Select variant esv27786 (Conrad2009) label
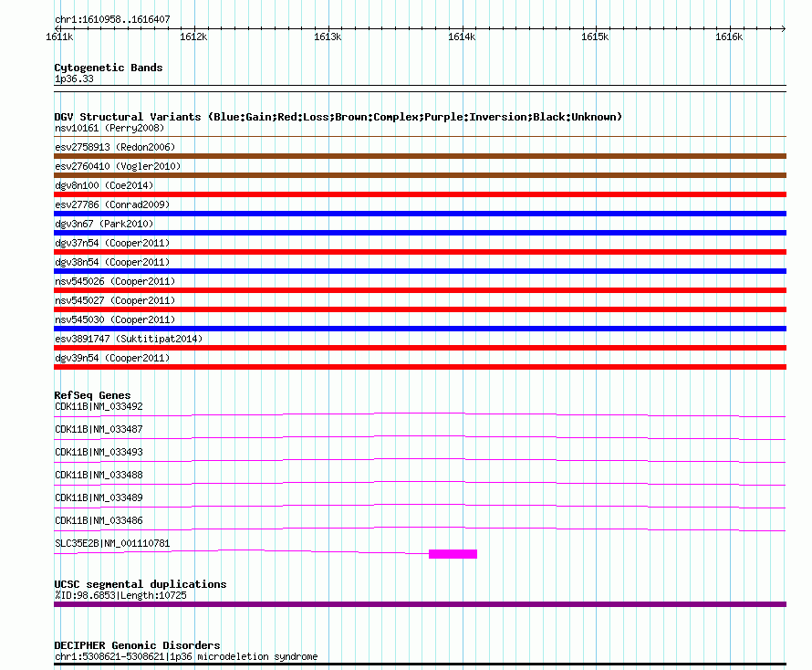 [112, 204]
